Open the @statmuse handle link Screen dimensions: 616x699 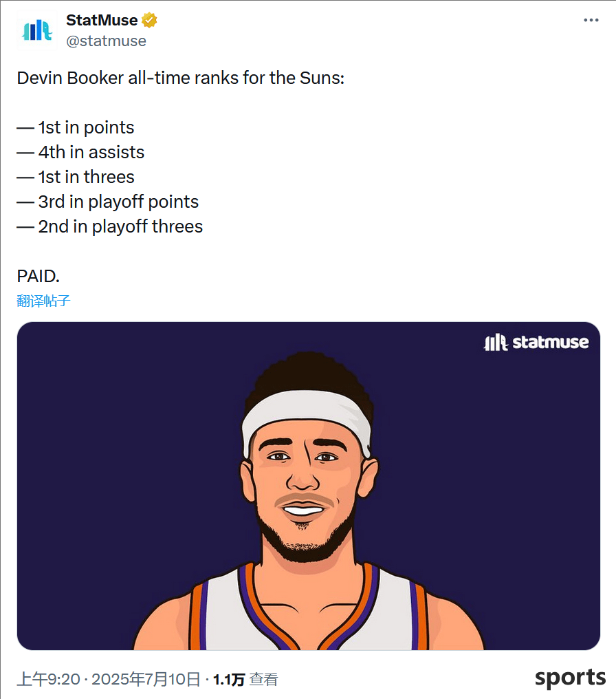tap(106, 41)
